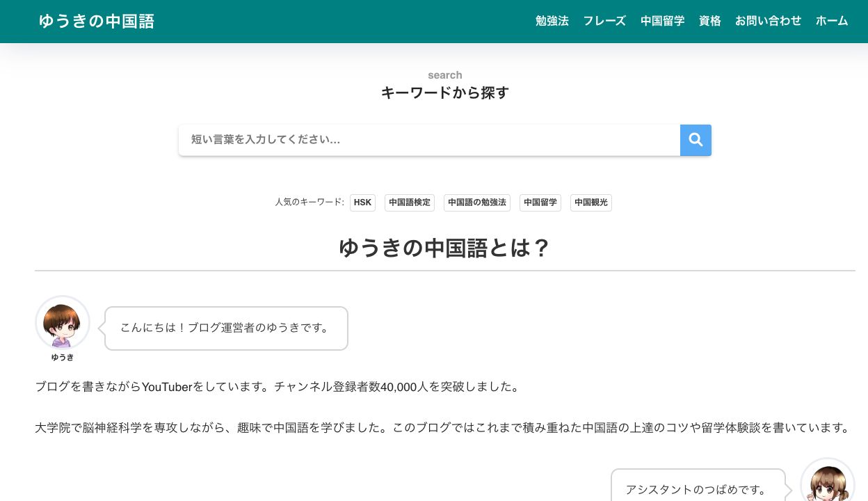868x501 pixels.
Task: Click the 中国留学 keyword tag
Action: click(540, 202)
